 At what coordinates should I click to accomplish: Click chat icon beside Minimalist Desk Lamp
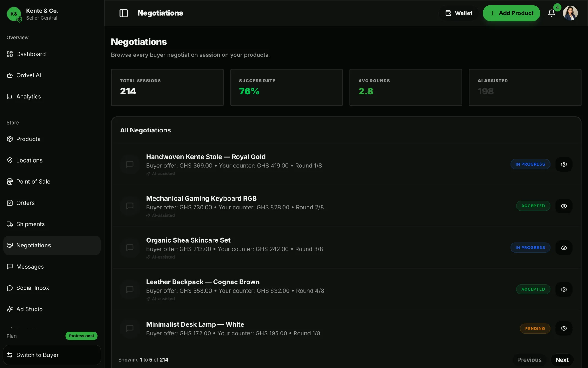pyautogui.click(x=130, y=328)
